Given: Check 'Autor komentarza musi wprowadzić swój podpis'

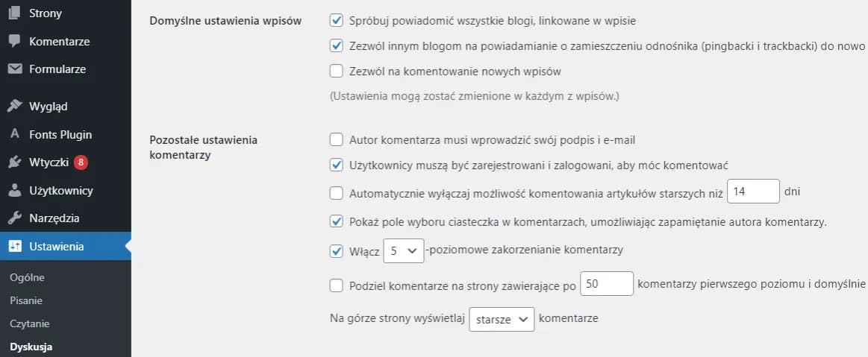Looking at the screenshot, I should coord(336,139).
